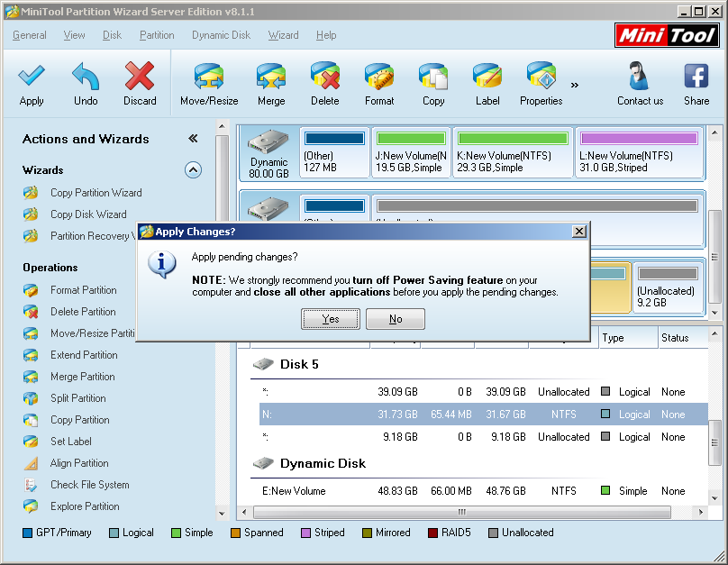Screen dimensions: 728x565
Task: Collapse the Actions and Wizards pane
Action: 193,139
